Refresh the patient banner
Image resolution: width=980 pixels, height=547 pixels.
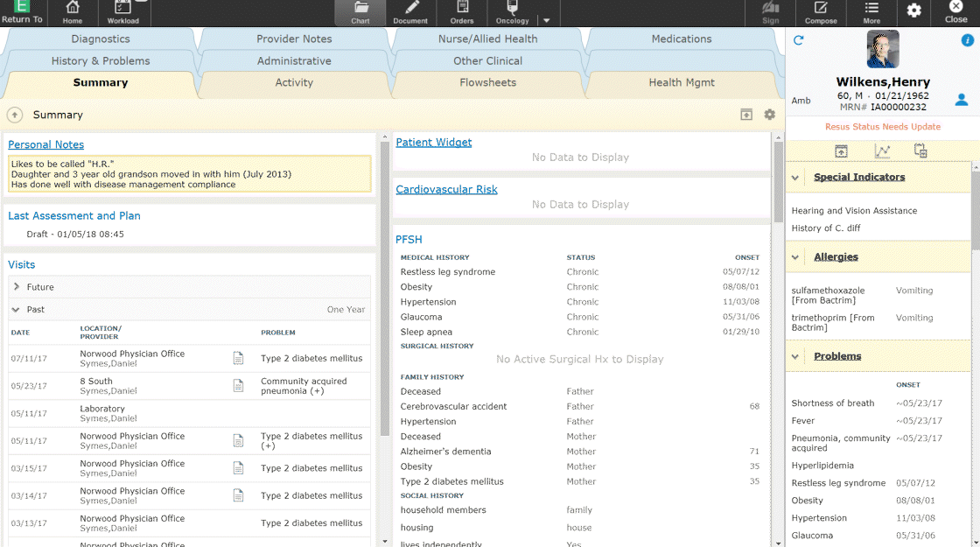pos(798,40)
